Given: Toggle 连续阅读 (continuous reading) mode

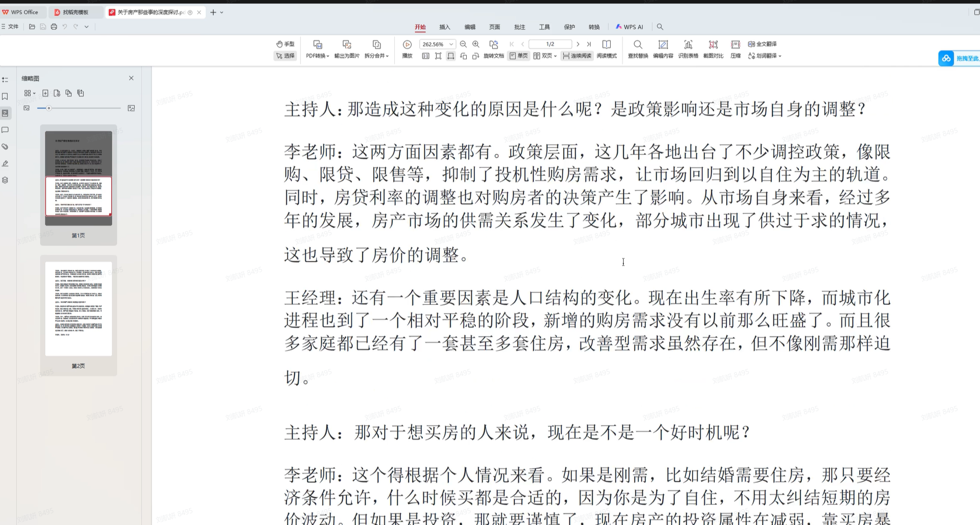Looking at the screenshot, I should 576,56.
